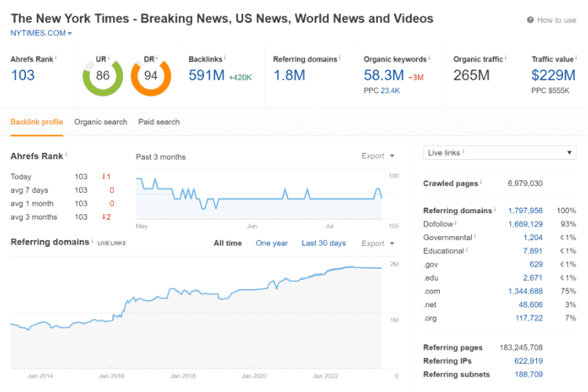
Task: Click the Live links info icon
Action: pyautogui.click(x=463, y=151)
